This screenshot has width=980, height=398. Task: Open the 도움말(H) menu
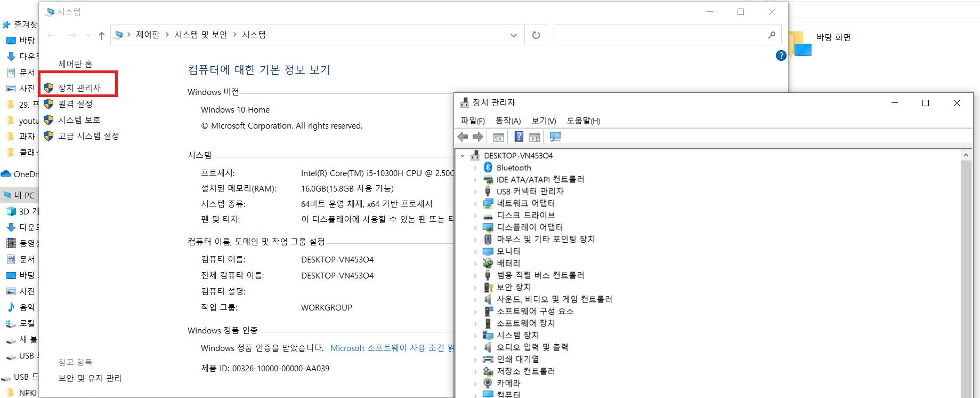tap(583, 121)
